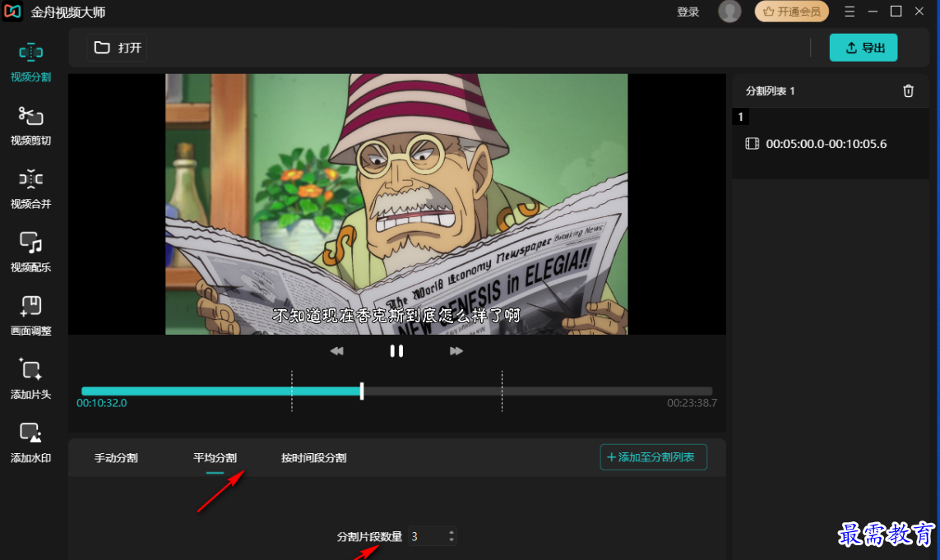Delete split list with trash icon
940x560 pixels.
pos(908,91)
